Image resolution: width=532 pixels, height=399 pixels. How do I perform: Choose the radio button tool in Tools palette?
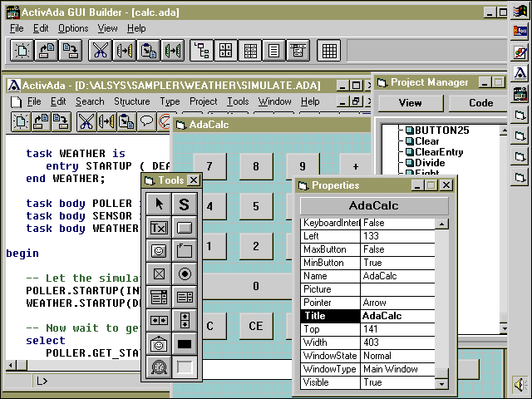(x=185, y=273)
